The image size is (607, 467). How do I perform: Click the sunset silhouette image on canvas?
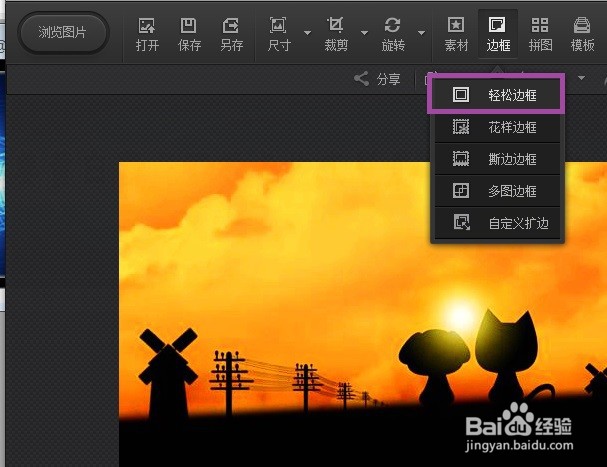[363, 314]
